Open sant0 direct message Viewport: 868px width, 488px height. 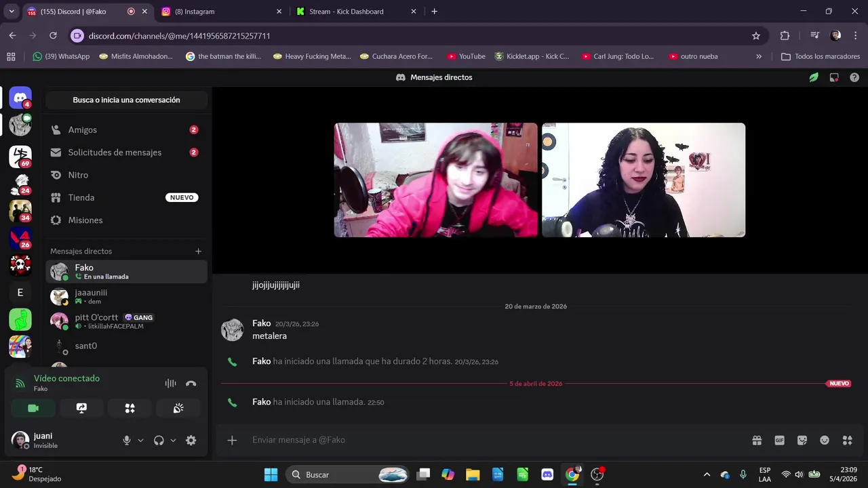(x=126, y=346)
